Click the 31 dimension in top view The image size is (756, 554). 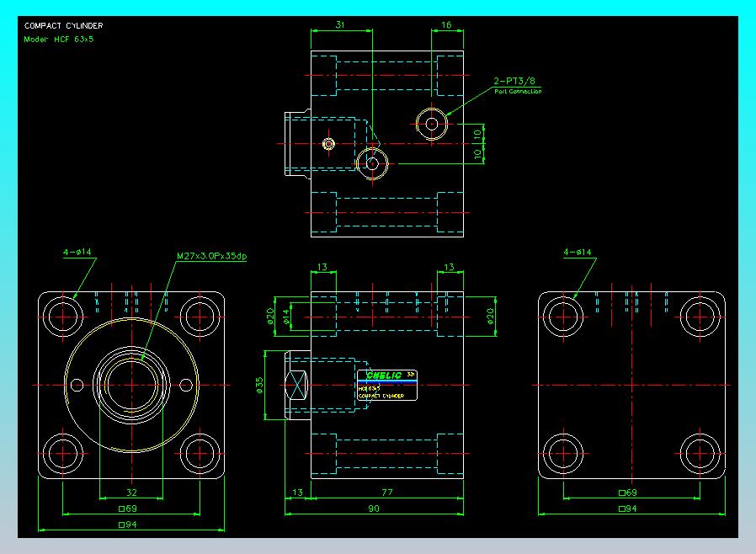click(340, 24)
